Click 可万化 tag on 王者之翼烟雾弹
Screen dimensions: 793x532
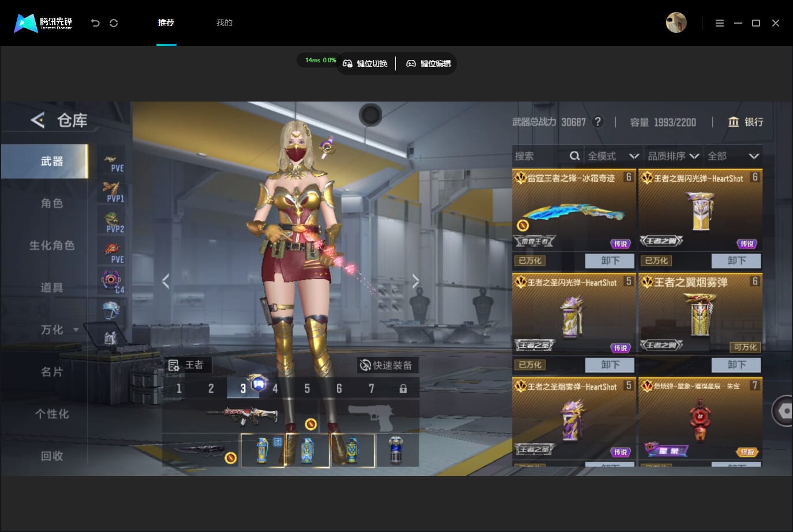point(745,347)
